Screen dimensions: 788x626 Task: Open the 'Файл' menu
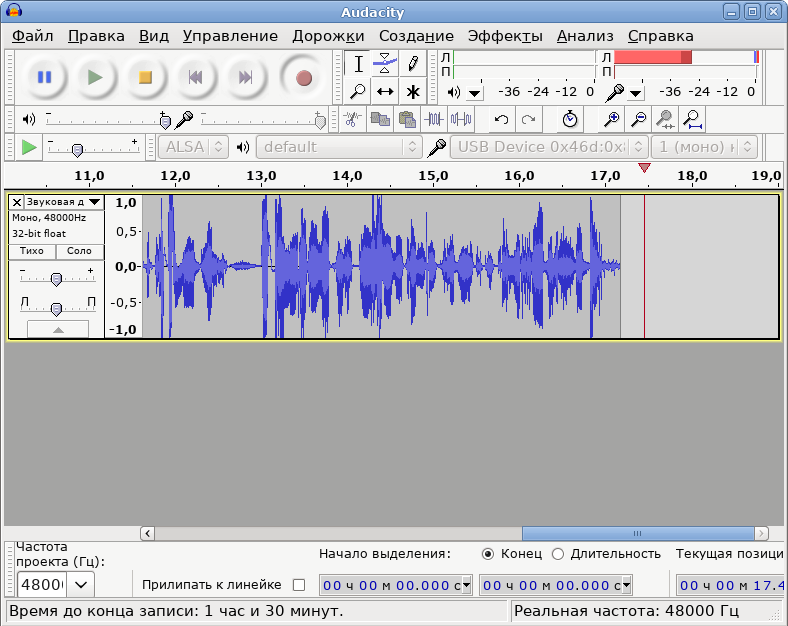click(x=33, y=36)
